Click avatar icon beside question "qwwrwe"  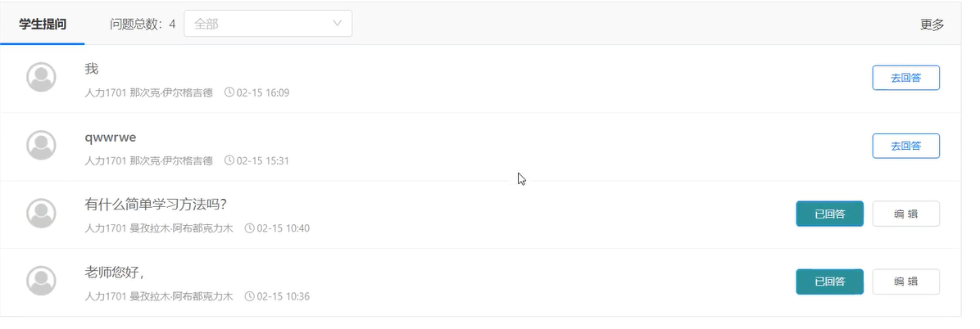tap(41, 146)
